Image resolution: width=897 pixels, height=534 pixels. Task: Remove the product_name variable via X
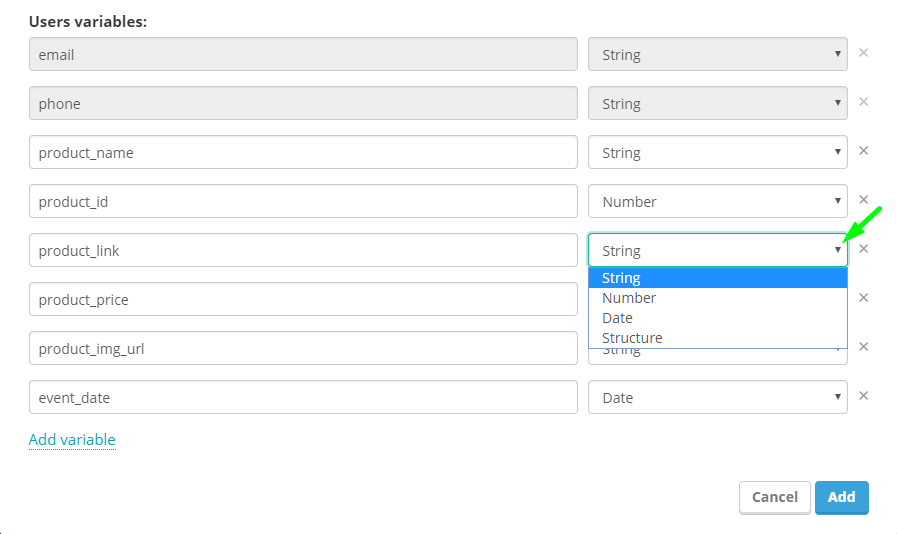click(864, 151)
